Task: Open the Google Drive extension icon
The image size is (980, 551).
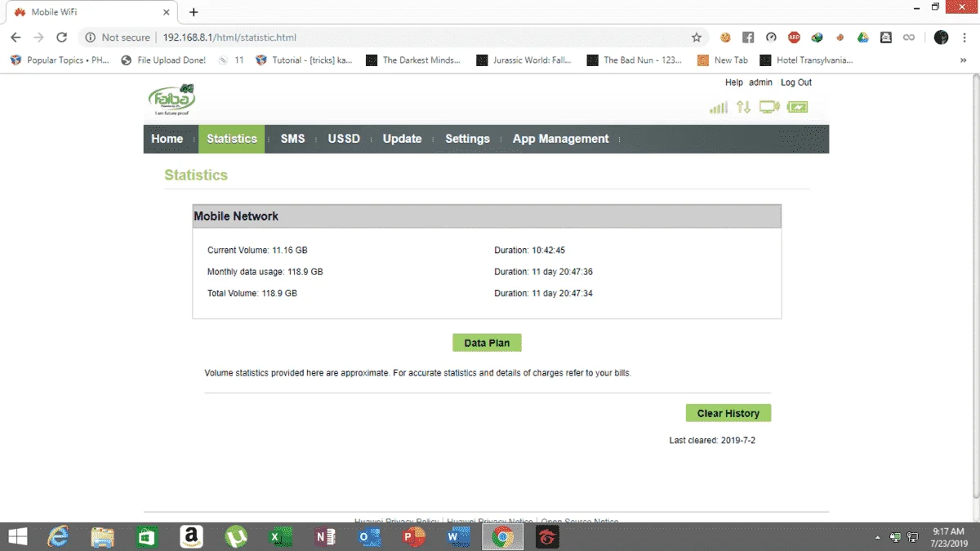Action: (862, 38)
